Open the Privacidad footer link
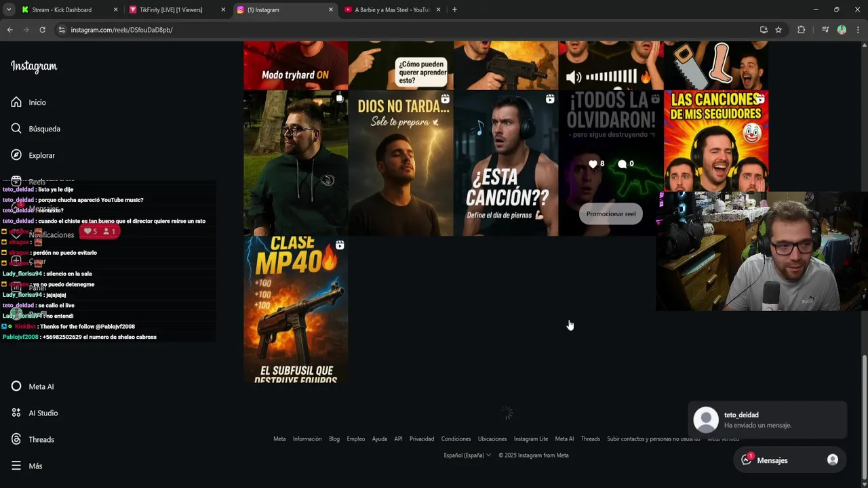868x488 pixels. click(422, 439)
